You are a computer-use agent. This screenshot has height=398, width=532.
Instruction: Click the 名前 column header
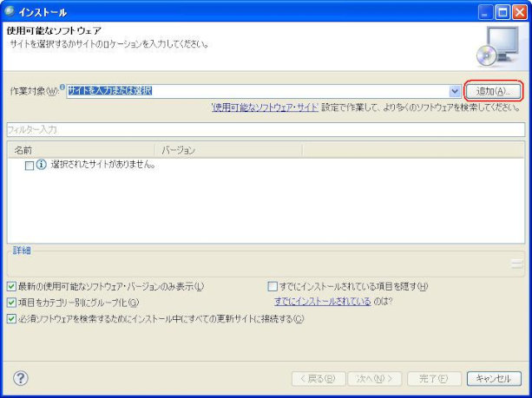pos(82,150)
